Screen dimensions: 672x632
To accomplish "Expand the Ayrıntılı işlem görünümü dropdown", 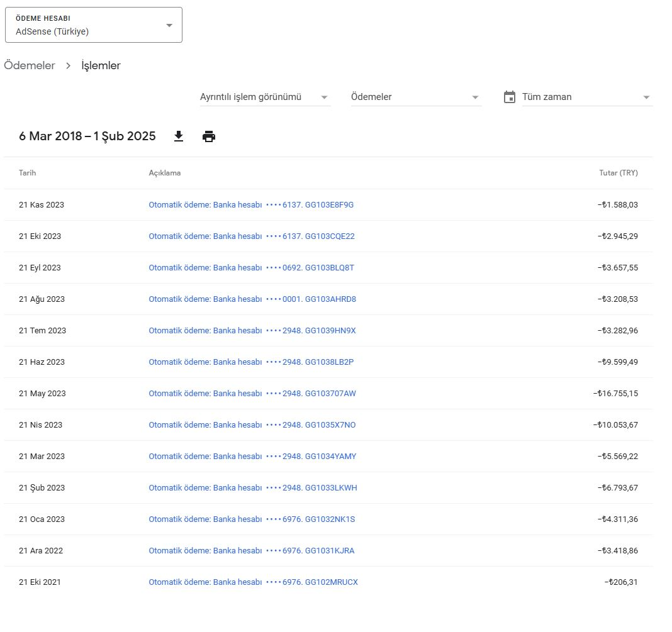I will (x=265, y=97).
